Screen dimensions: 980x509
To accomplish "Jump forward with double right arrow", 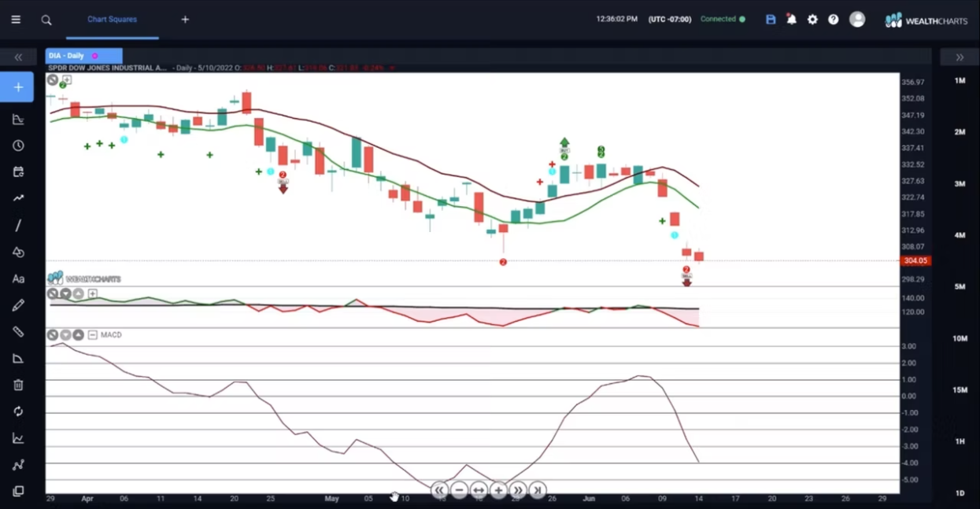I will [518, 490].
